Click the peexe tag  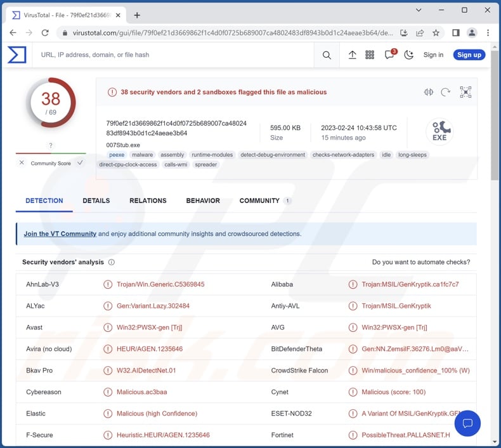[117, 155]
